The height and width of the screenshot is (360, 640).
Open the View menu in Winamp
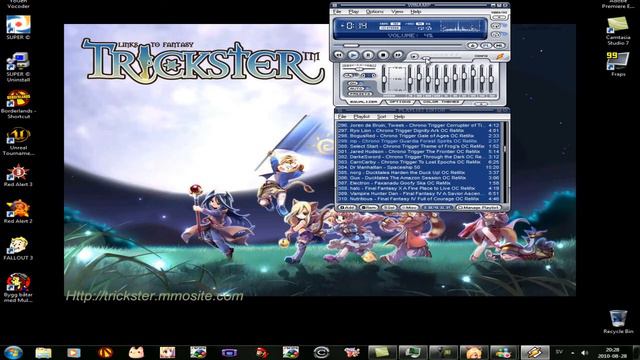(x=397, y=12)
